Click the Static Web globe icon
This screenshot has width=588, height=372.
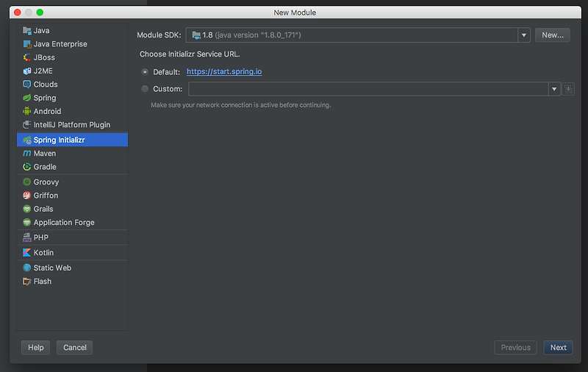pyautogui.click(x=27, y=268)
